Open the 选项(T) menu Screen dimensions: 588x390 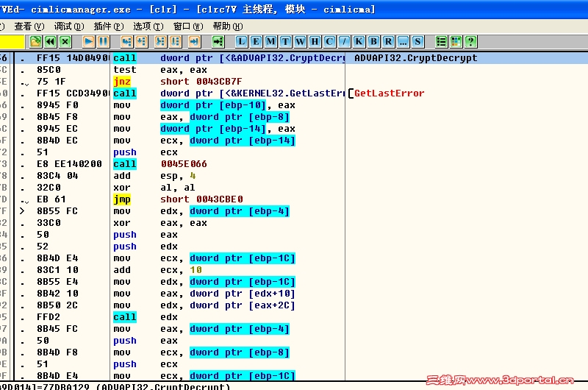point(148,26)
